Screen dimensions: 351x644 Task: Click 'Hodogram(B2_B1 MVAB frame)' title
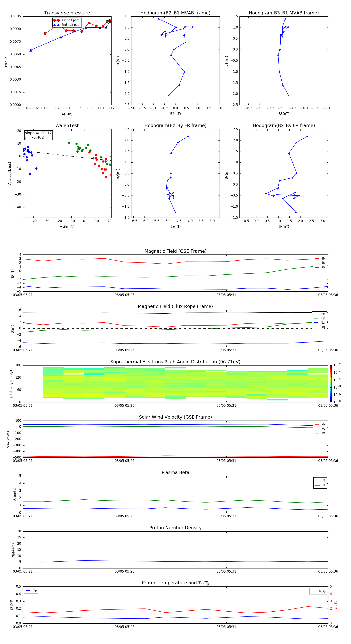(x=175, y=13)
